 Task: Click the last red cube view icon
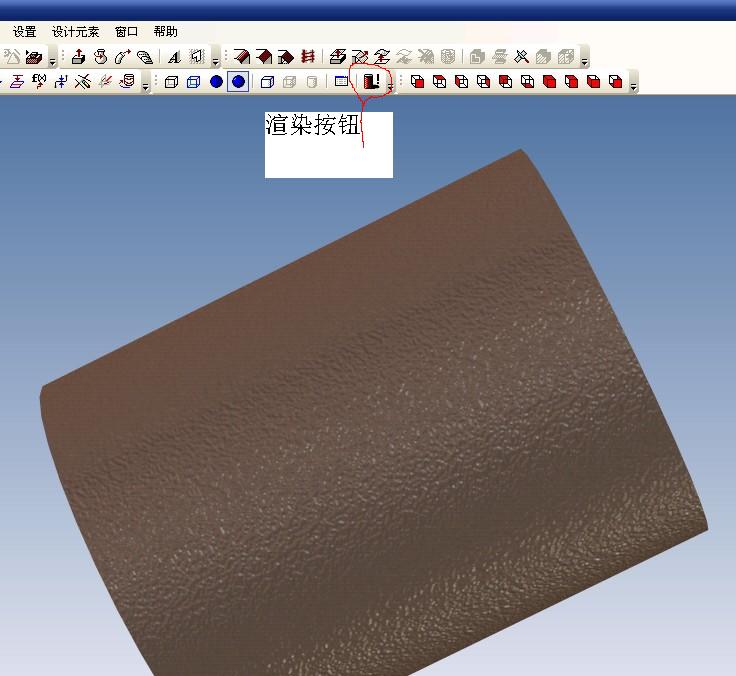[x=615, y=82]
